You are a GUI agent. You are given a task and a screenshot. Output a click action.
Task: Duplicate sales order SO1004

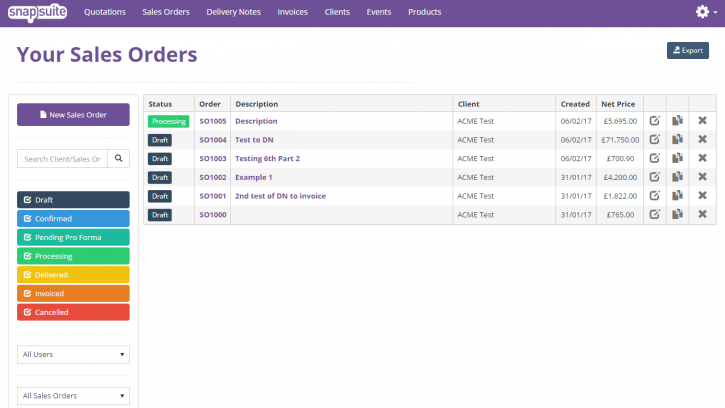click(677, 139)
